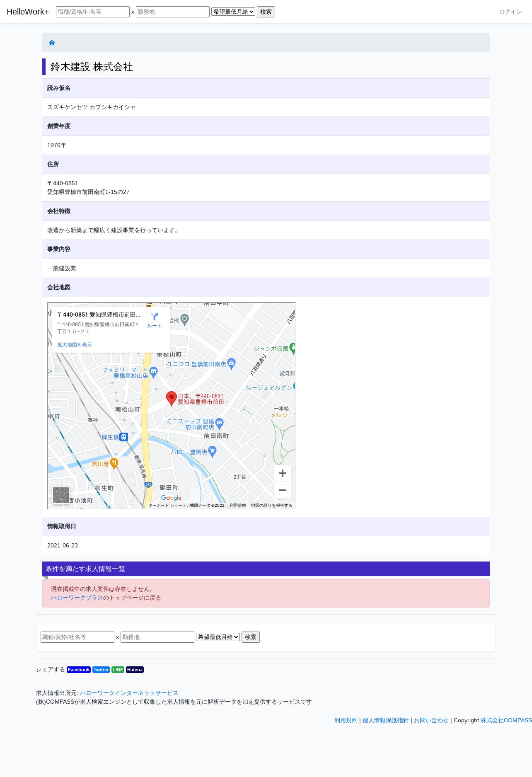Click the 一般建設業 business content text
Image resolution: width=532 pixels, height=777 pixels.
(x=62, y=268)
